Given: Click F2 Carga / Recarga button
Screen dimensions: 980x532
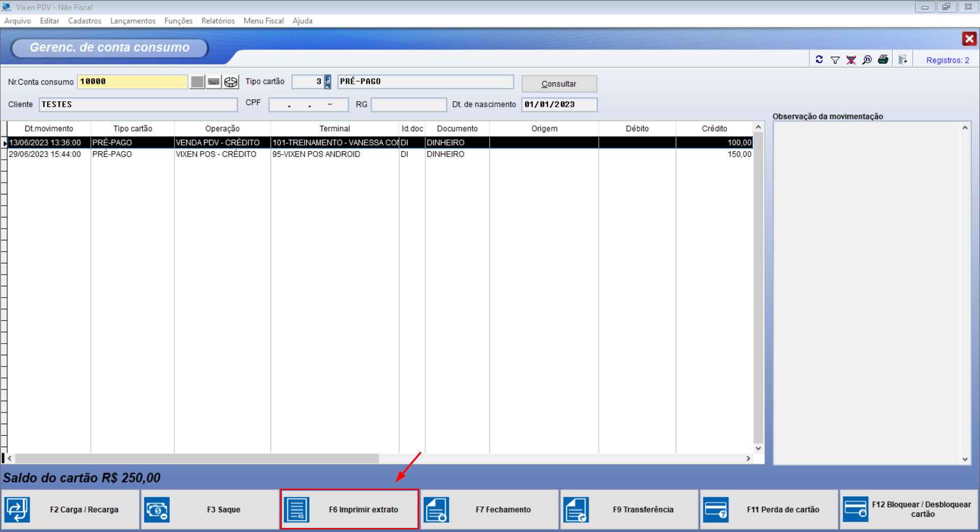Looking at the screenshot, I should (x=70, y=510).
